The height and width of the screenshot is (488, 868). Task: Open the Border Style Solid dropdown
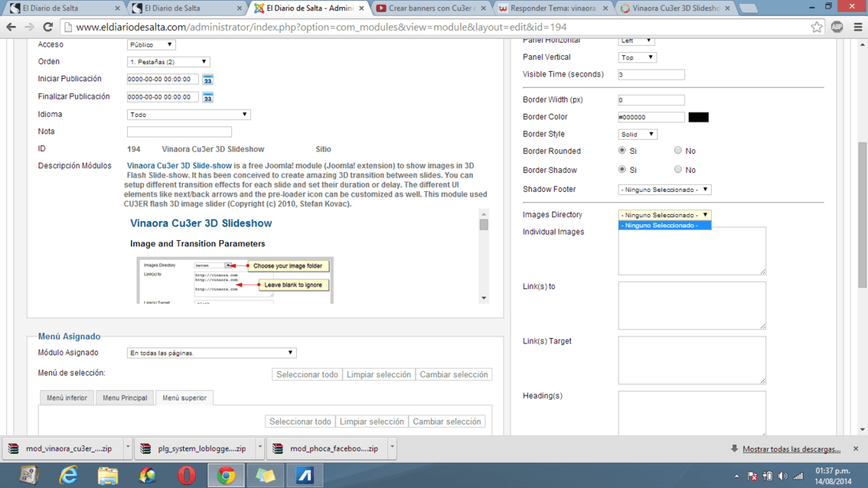point(637,134)
